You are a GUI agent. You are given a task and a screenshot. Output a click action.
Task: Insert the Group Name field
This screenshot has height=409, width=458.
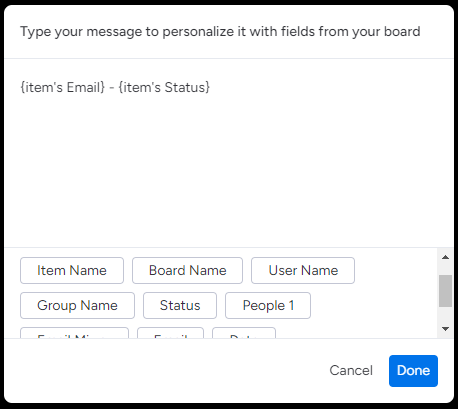77,305
